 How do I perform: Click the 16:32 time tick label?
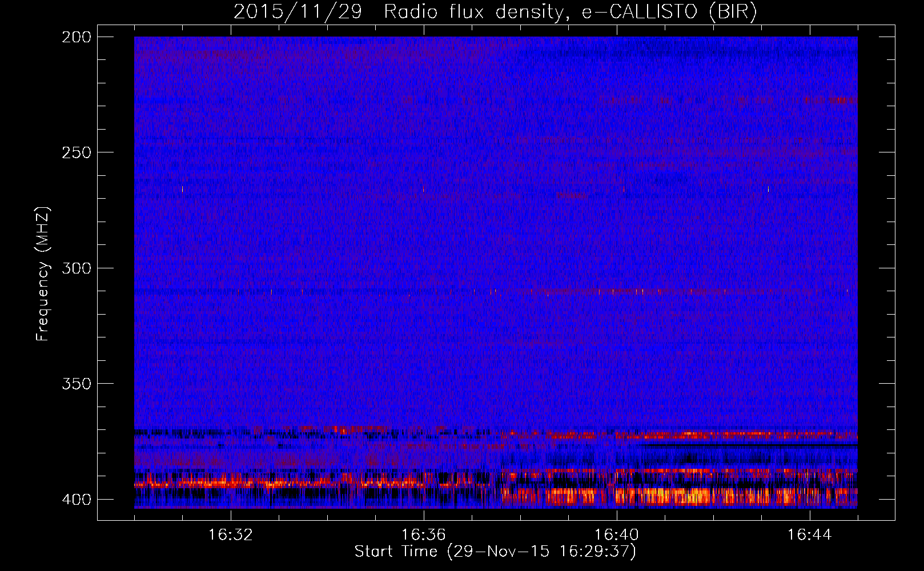tap(231, 535)
